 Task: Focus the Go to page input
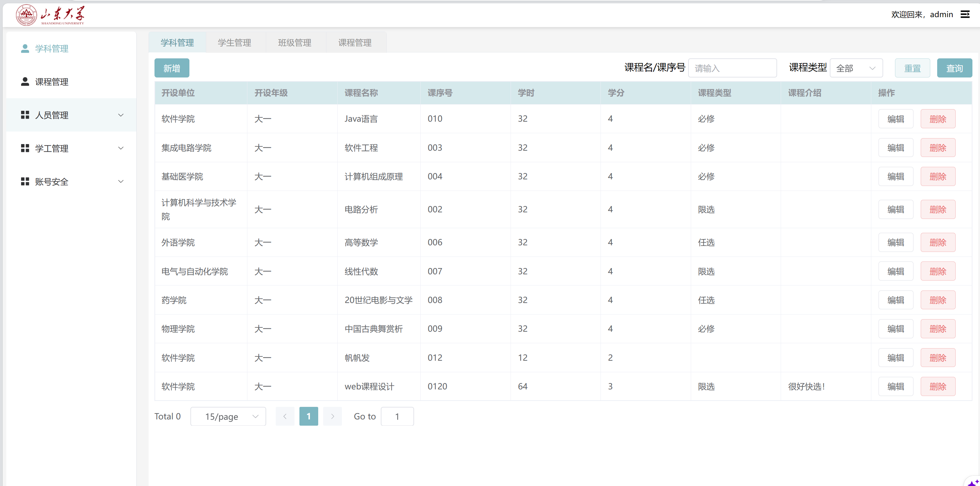click(397, 416)
